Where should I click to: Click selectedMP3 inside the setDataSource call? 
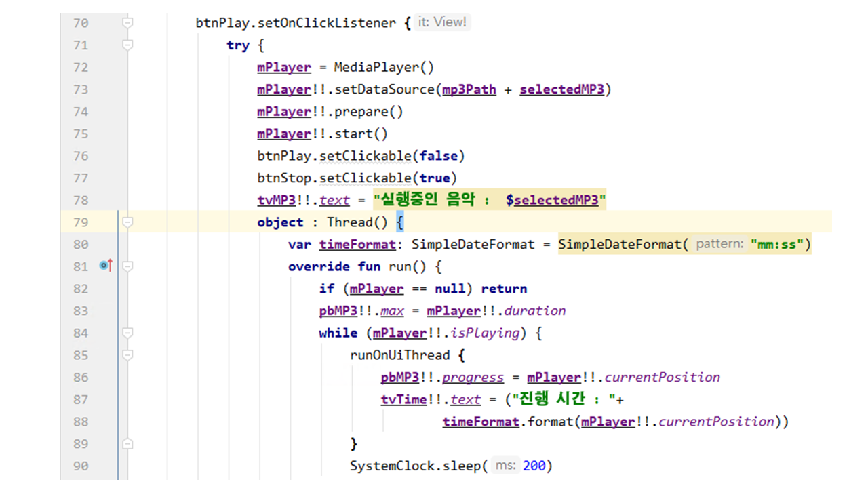click(561, 89)
